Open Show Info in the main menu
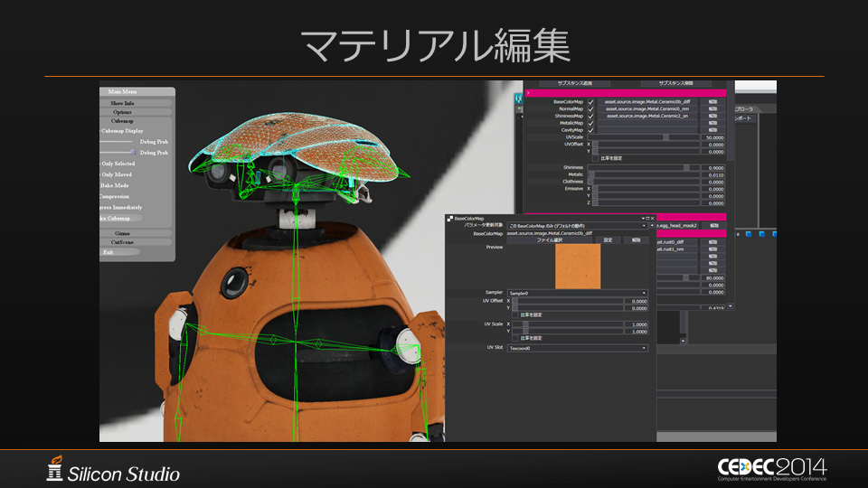Viewport: 868px width, 488px height. (136, 103)
